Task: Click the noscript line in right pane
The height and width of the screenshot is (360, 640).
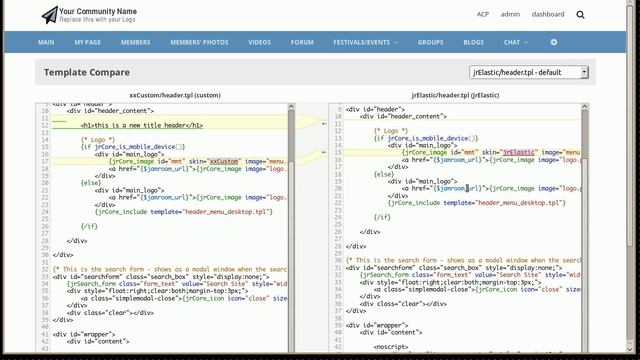Action: [391, 347]
